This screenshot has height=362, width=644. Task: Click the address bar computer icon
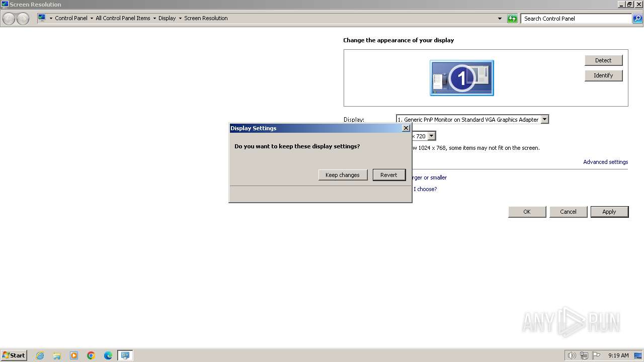pos(42,18)
